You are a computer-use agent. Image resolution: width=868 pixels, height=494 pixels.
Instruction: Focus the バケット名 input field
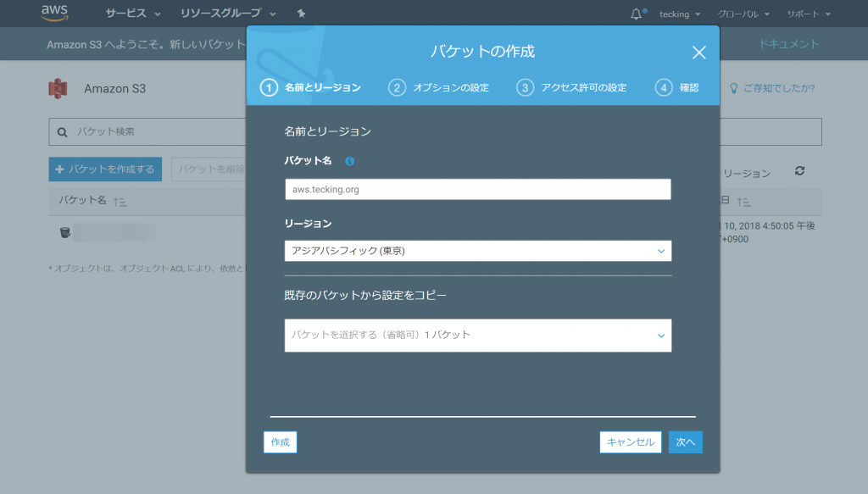(478, 189)
